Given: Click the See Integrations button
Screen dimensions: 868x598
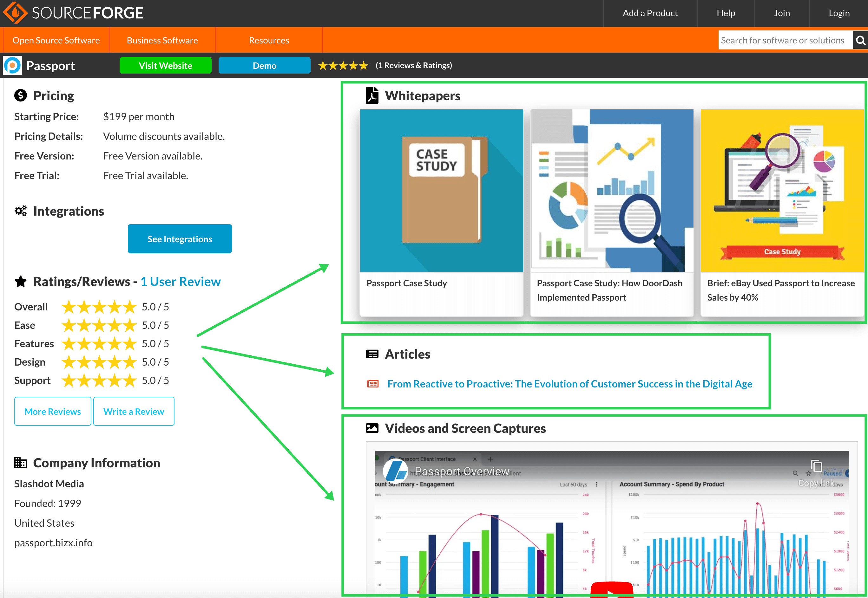Looking at the screenshot, I should coord(180,239).
